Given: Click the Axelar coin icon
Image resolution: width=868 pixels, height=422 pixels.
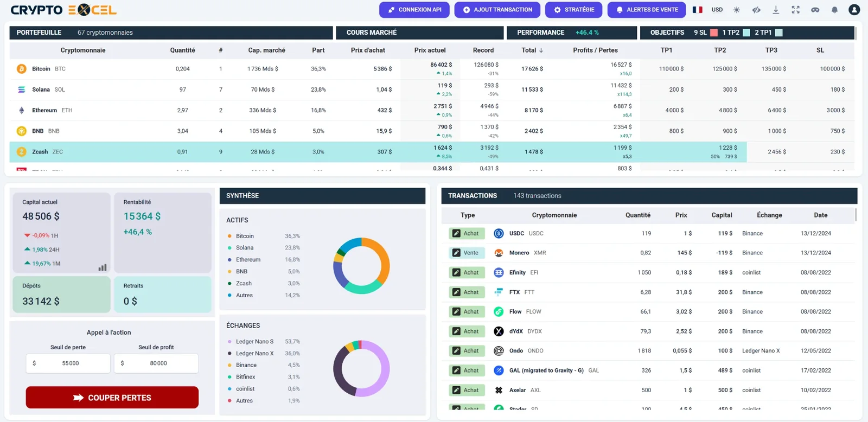Looking at the screenshot, I should click(x=499, y=390).
